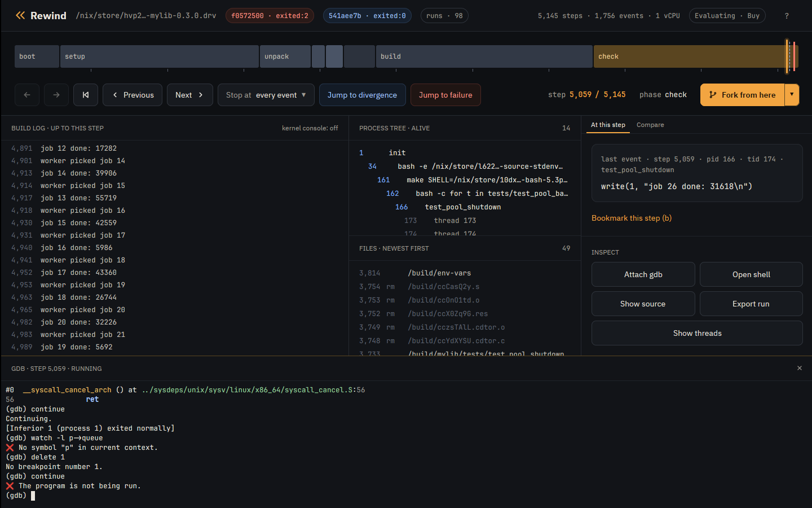Click the Rewind logo icon
The image size is (812, 508).
20,15
